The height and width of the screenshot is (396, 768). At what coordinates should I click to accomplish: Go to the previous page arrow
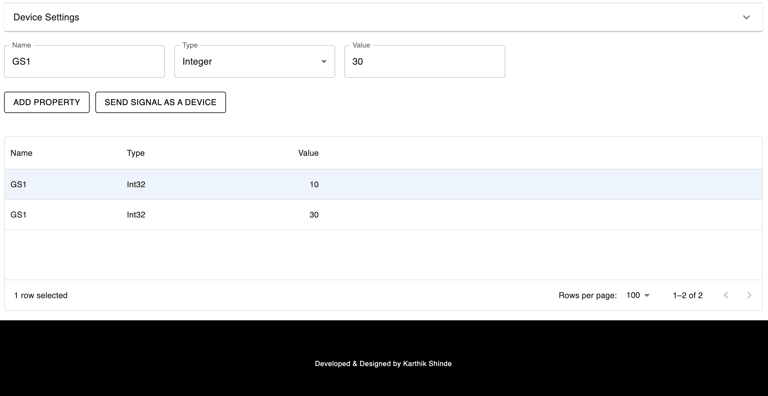tap(726, 295)
